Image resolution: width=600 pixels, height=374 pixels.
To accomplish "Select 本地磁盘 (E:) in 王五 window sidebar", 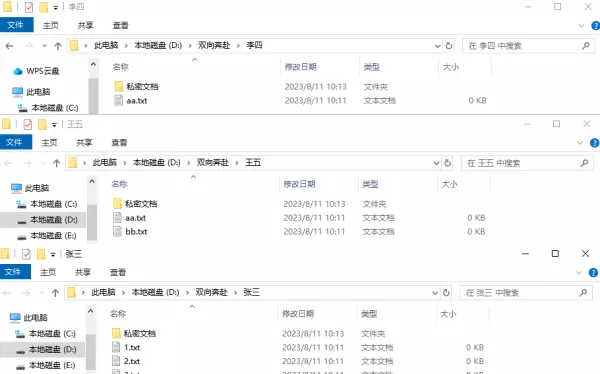I will (x=47, y=235).
